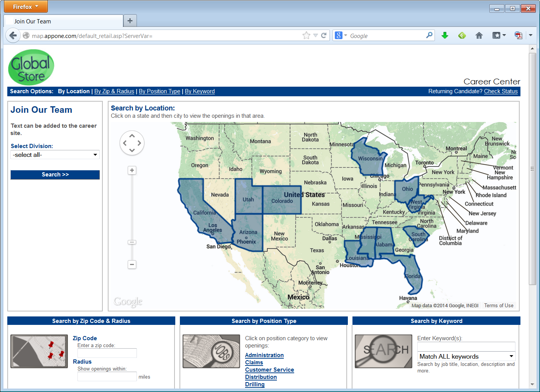This screenshot has height=392, width=540.
Task: Open the Match ALL keywords dropdown
Action: [x=466, y=356]
